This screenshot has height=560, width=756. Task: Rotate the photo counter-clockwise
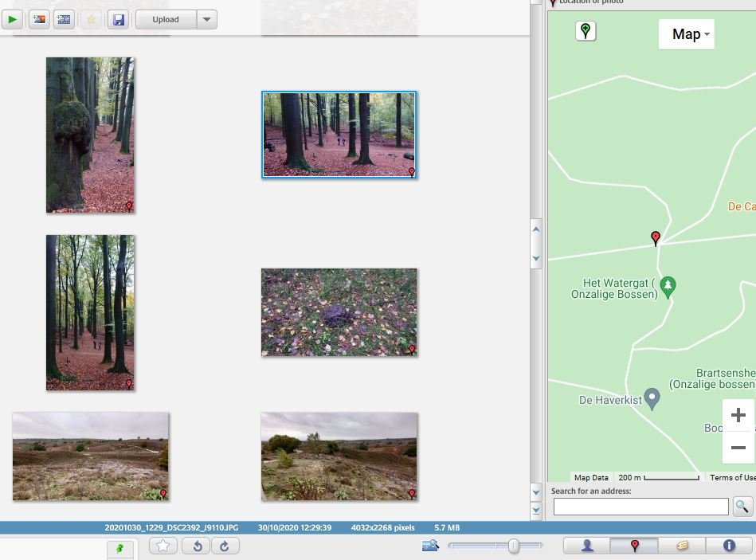pyautogui.click(x=197, y=546)
